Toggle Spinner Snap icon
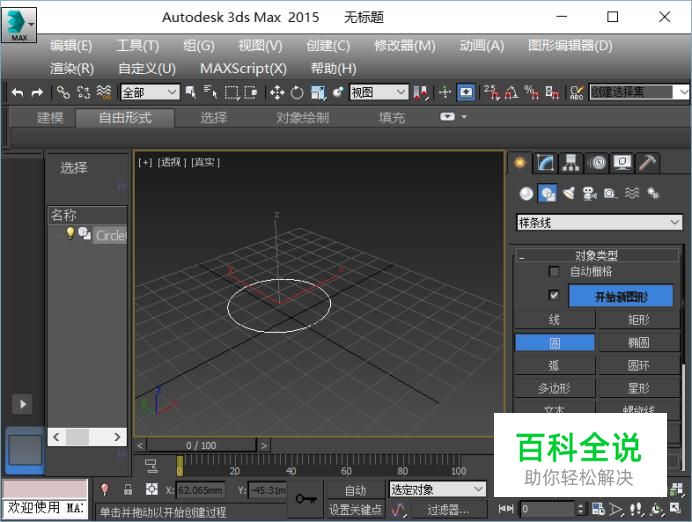This screenshot has width=692, height=522. (x=552, y=93)
